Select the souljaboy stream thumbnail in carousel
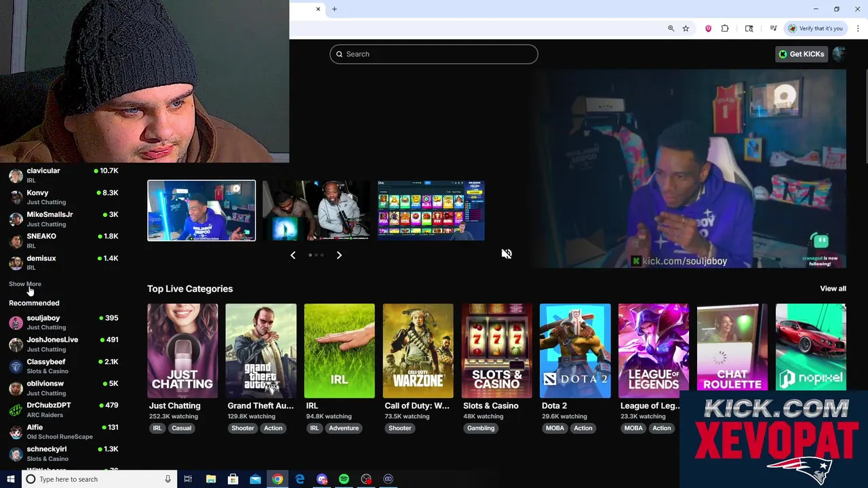This screenshot has width=868, height=488. [x=201, y=210]
